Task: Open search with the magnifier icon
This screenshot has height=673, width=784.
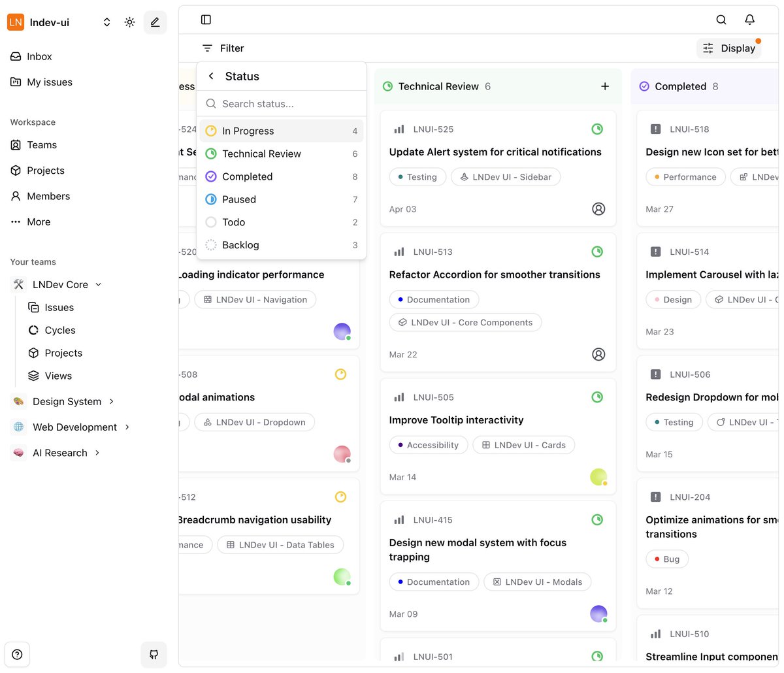Action: tap(721, 20)
